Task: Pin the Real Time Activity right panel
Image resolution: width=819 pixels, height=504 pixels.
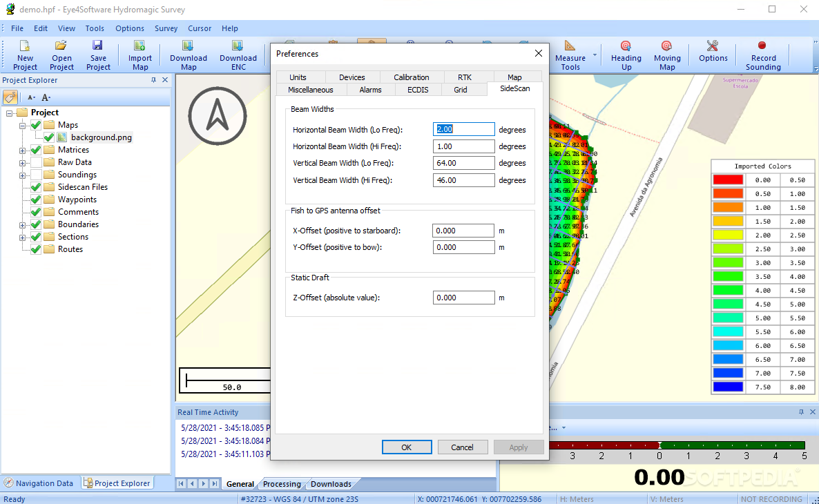Action: point(801,412)
